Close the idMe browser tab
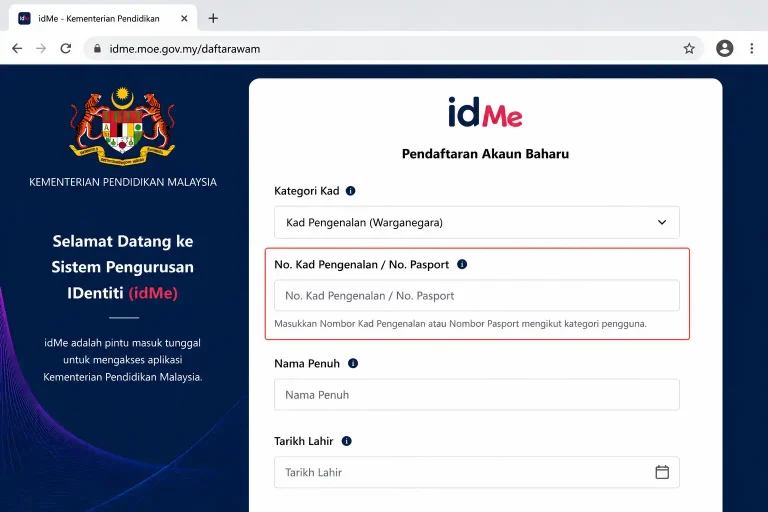 click(x=184, y=19)
